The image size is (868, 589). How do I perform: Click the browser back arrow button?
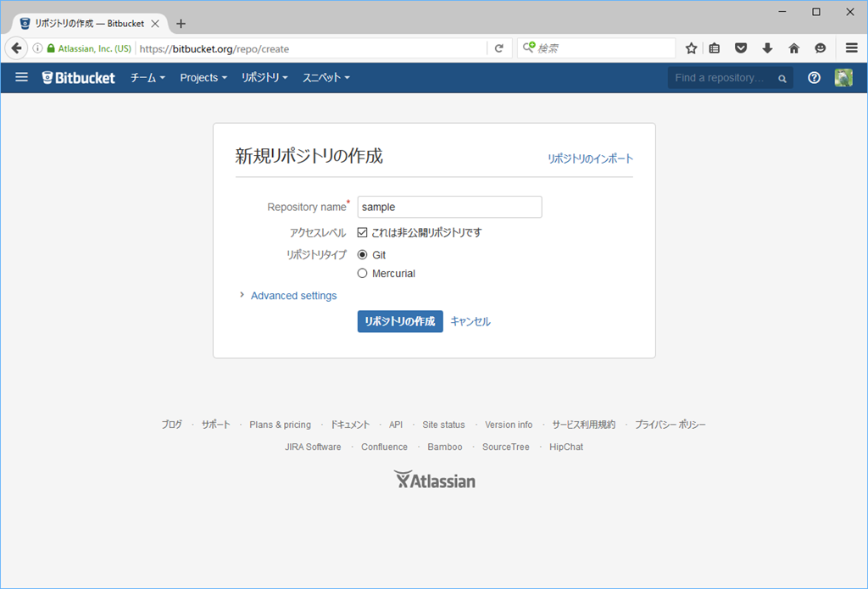coord(16,48)
